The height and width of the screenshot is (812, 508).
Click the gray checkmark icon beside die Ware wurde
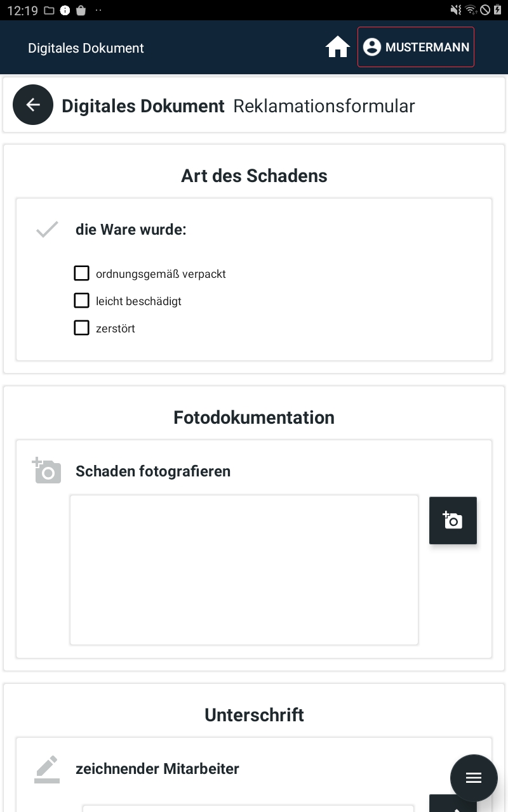tap(47, 230)
